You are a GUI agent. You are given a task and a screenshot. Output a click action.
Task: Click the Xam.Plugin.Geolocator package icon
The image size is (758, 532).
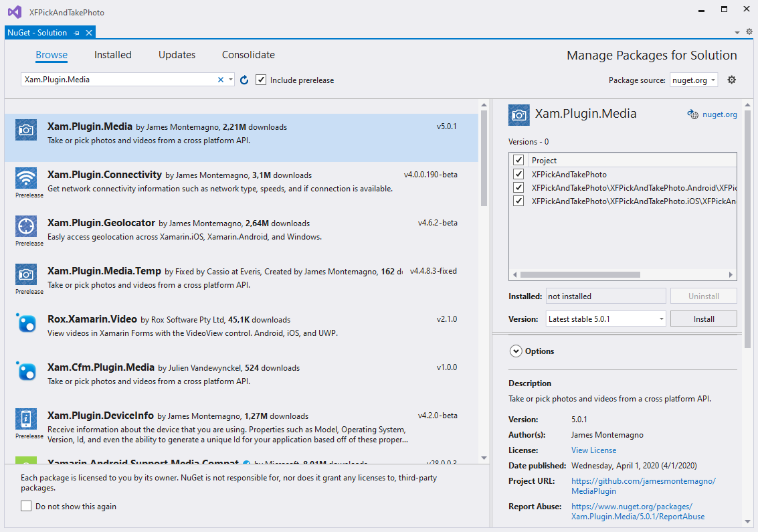point(26,226)
